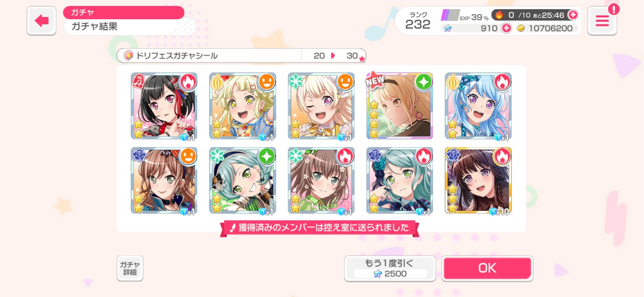Open the ガチャ詳細 button
The image size is (644, 297).
(x=130, y=268)
